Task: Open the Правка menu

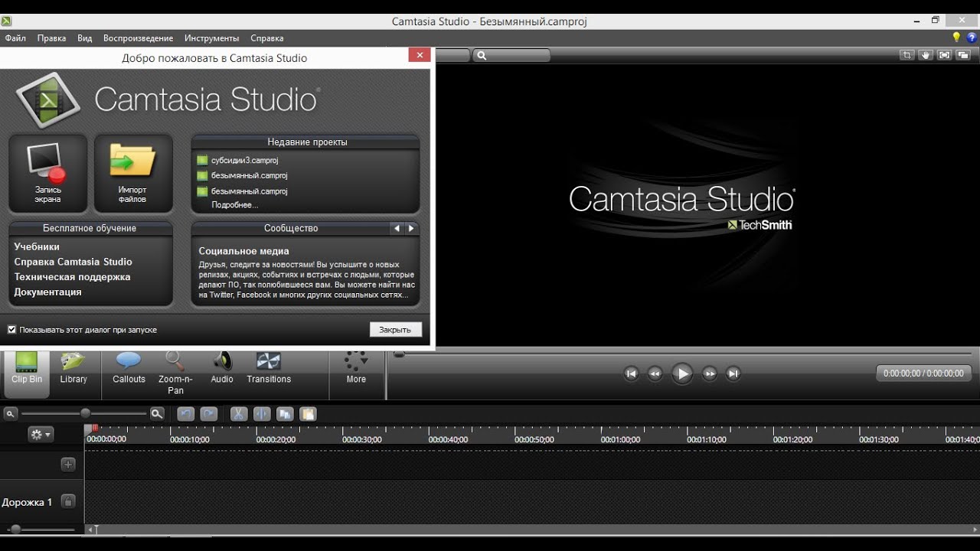Action: tap(51, 38)
